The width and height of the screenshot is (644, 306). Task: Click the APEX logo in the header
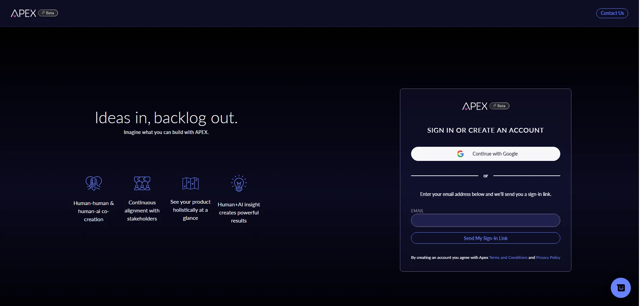pyautogui.click(x=23, y=13)
